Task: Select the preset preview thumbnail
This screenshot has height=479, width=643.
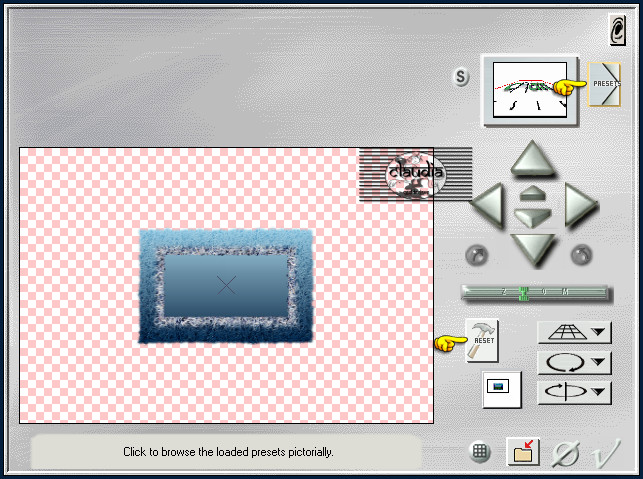Action: point(529,90)
